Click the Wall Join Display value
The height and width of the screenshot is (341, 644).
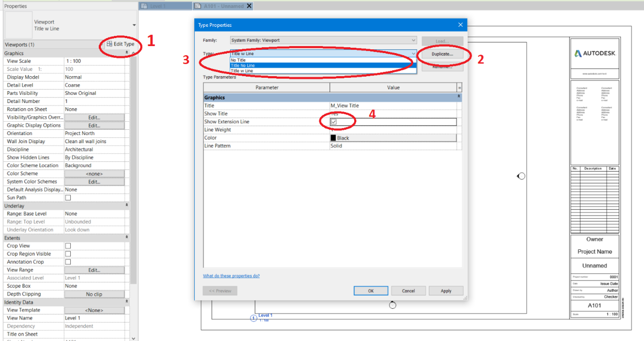(x=94, y=142)
